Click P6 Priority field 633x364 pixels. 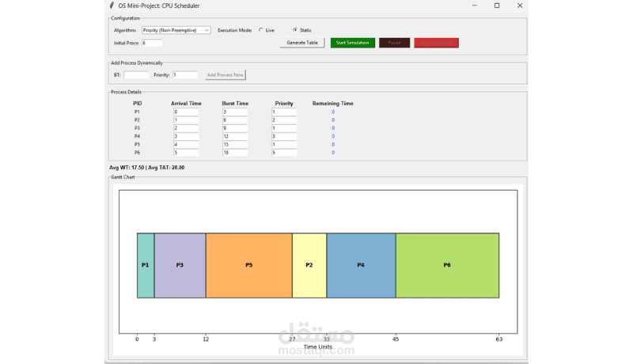284,153
